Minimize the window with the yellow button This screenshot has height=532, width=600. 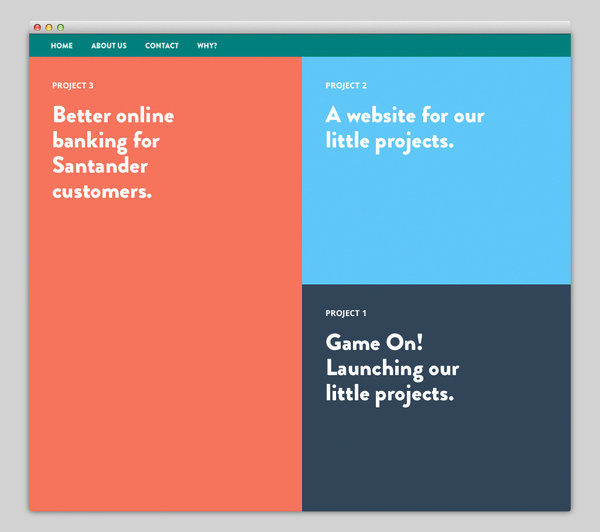[49, 27]
